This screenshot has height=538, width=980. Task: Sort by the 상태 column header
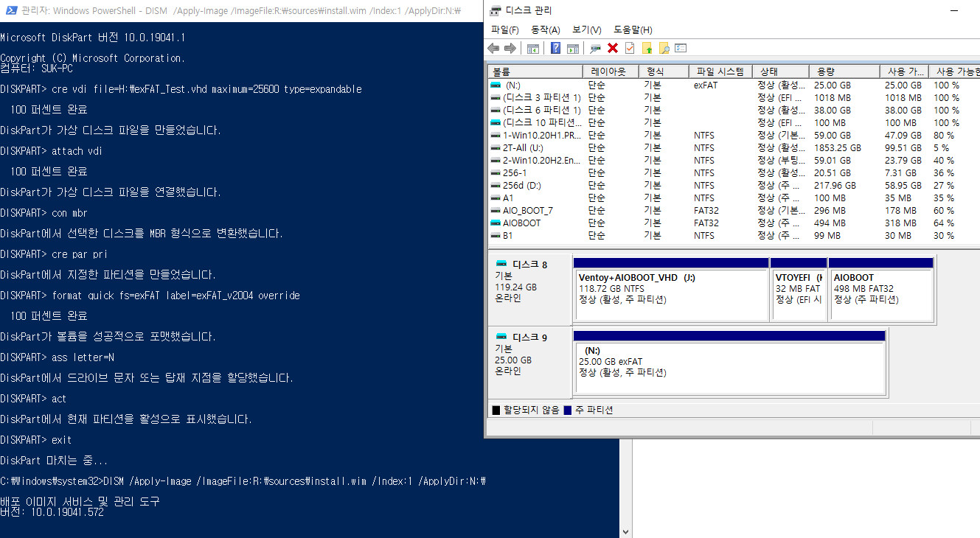[x=781, y=71]
